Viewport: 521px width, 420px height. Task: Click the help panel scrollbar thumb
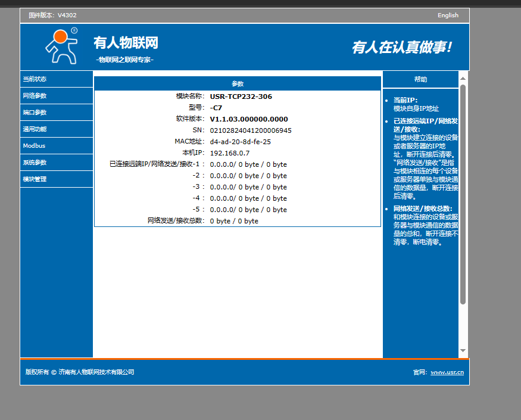click(463, 195)
